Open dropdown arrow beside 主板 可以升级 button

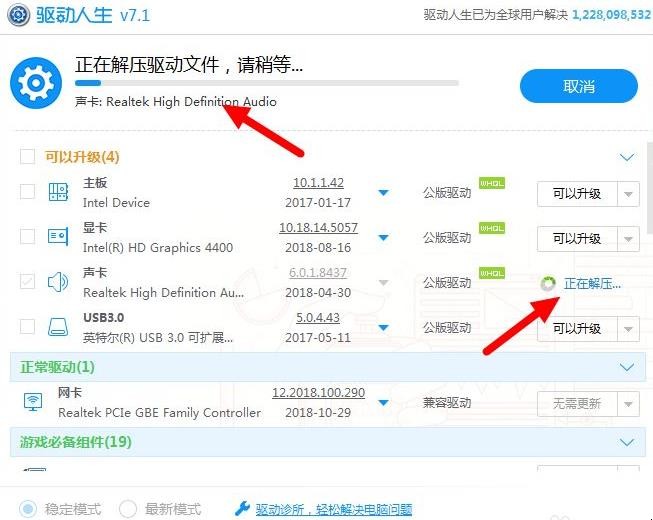(628, 194)
